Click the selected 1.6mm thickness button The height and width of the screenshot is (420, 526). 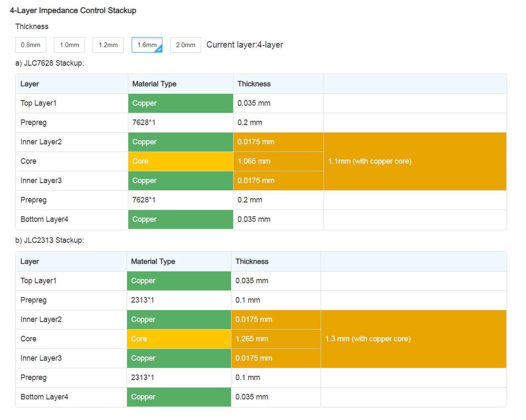pos(146,45)
